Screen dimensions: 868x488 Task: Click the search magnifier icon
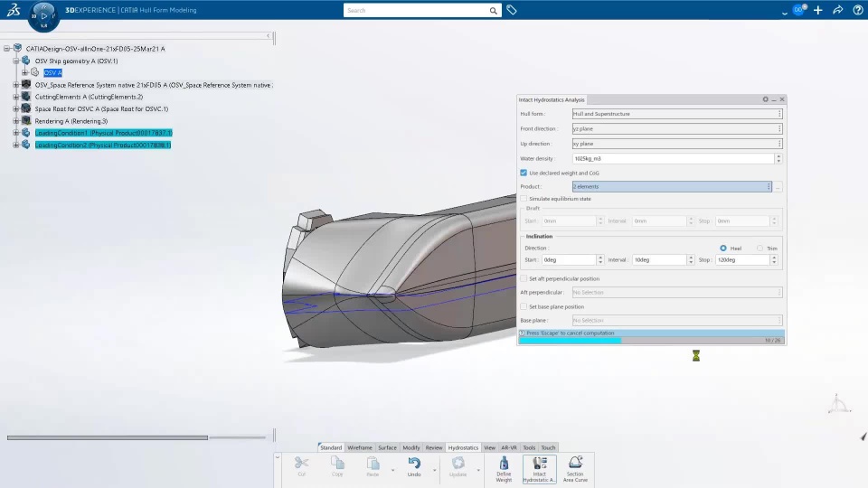493,11
